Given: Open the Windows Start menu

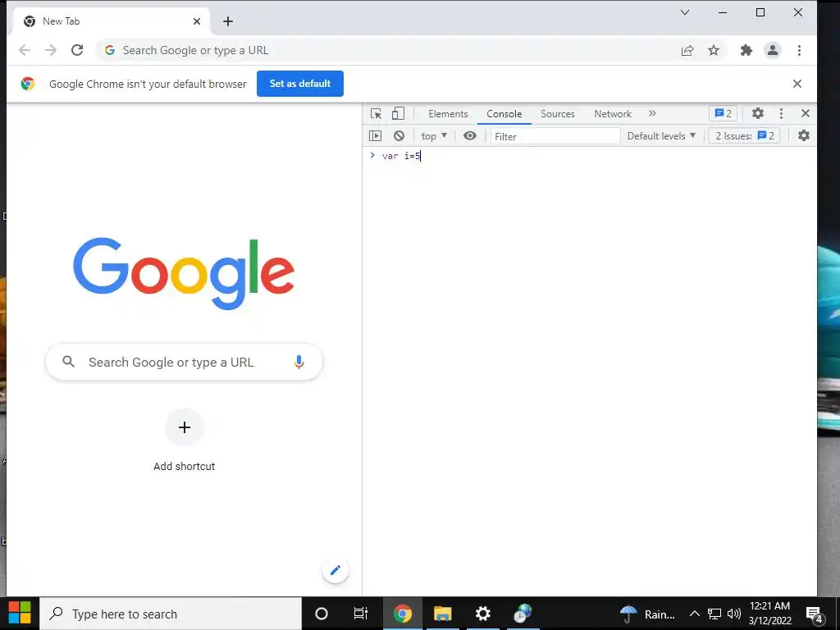Looking at the screenshot, I should click(20, 614).
